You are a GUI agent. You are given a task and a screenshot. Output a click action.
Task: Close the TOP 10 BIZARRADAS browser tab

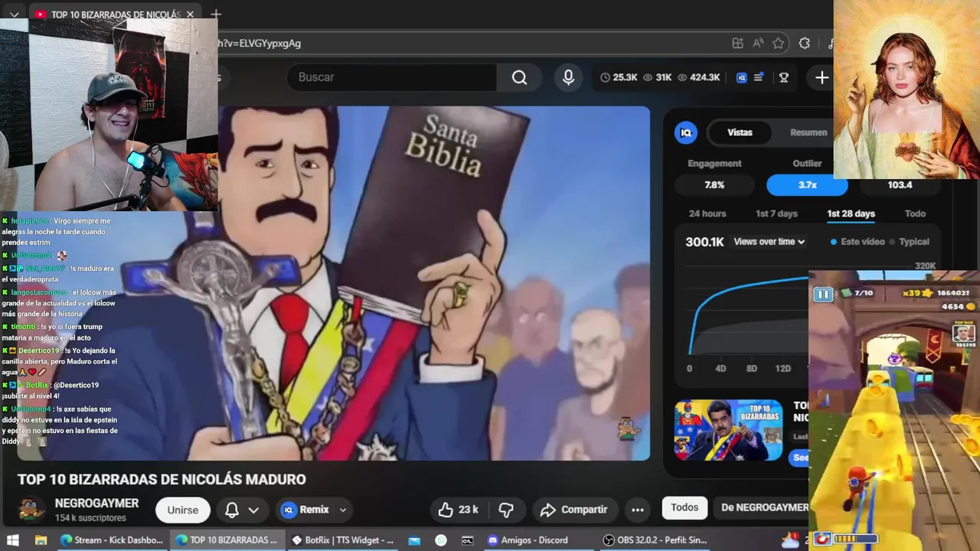(191, 15)
